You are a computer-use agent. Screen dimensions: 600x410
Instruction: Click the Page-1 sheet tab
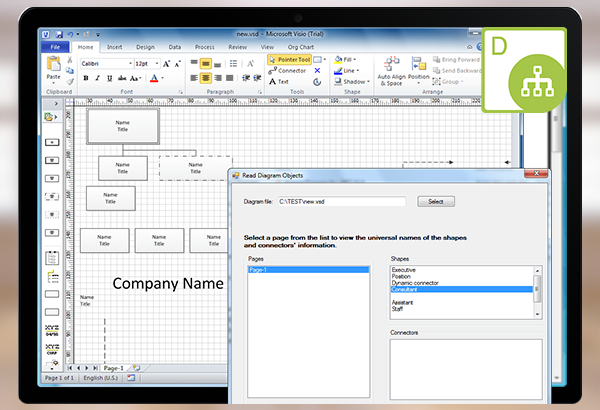[114, 368]
